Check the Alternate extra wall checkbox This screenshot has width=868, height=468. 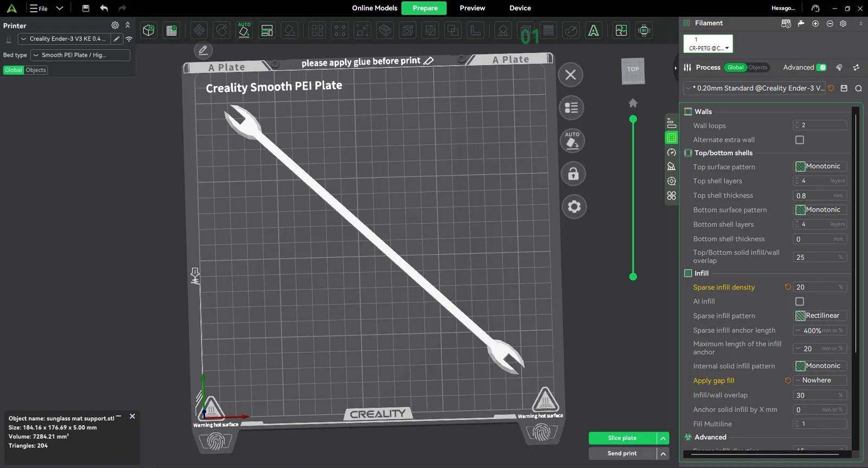800,140
